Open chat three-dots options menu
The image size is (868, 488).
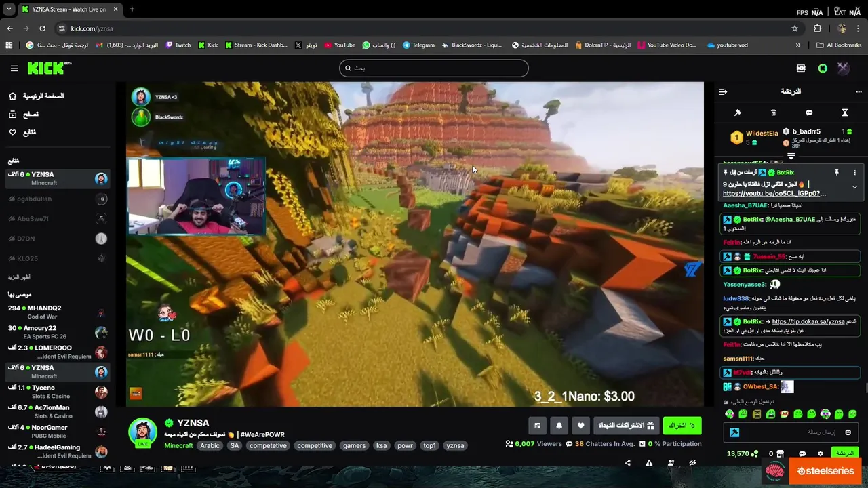tap(859, 91)
